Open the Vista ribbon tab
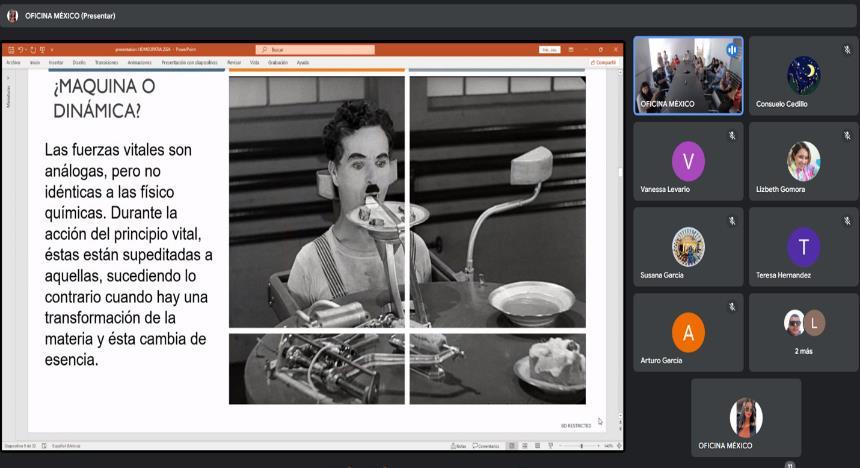 [254, 63]
